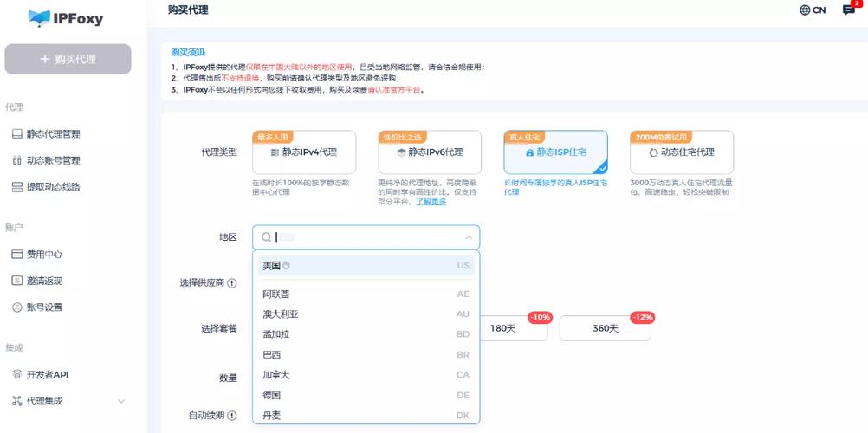868x433 pixels.
Task: Open 静态代理管理 in the sidebar
Action: (x=53, y=134)
